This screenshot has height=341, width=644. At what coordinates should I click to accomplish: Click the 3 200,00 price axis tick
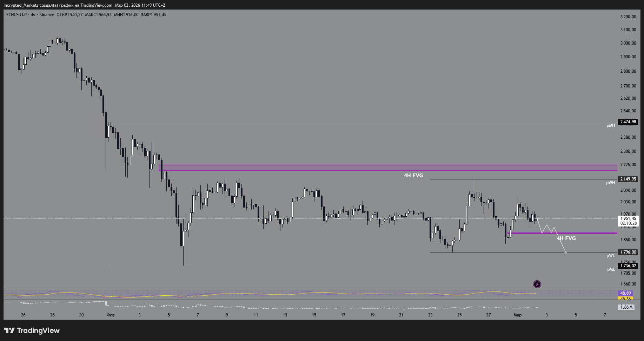click(628, 17)
